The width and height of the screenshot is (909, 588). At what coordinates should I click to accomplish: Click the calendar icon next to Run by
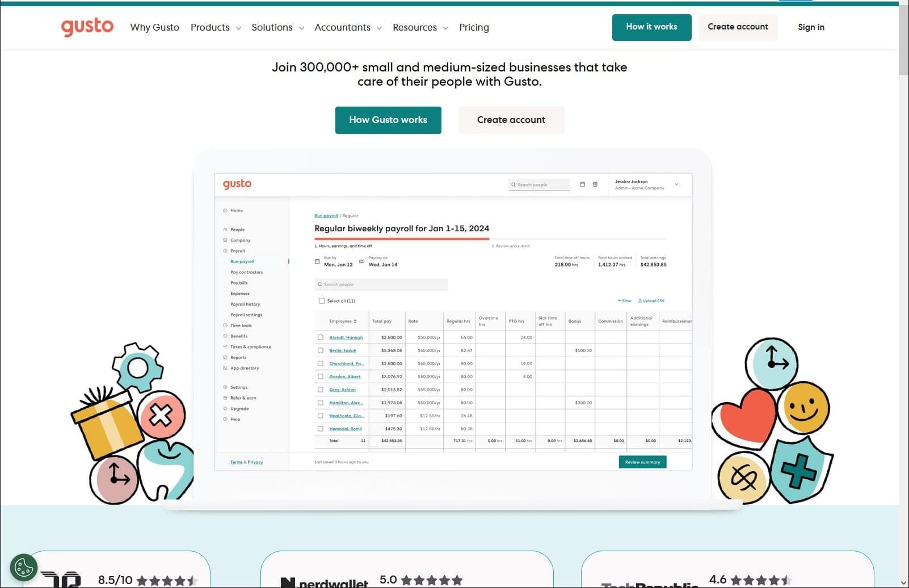point(317,261)
